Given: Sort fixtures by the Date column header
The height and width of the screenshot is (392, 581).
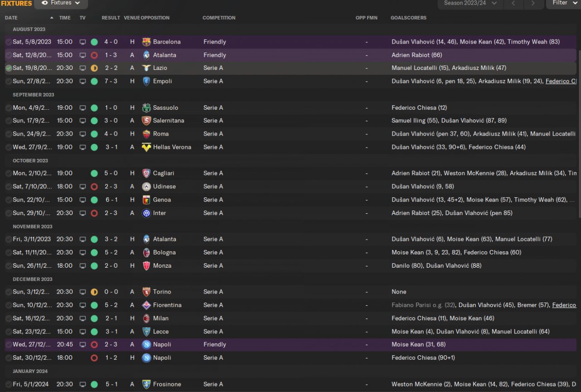Looking at the screenshot, I should (x=11, y=18).
